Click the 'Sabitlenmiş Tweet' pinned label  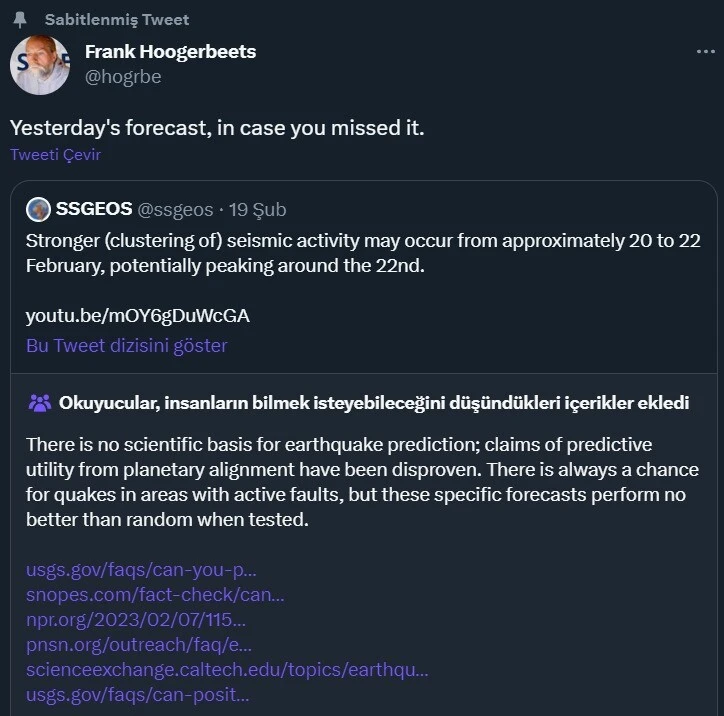116,20
